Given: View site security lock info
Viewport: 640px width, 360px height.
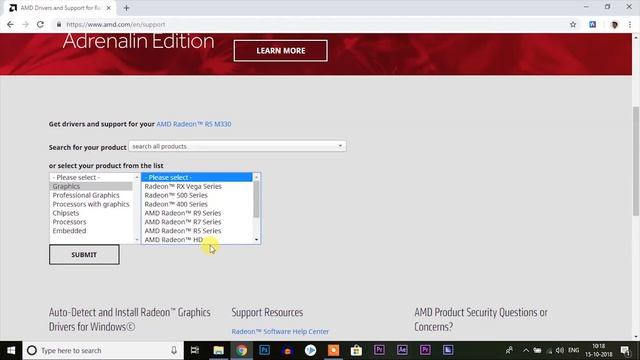Looking at the screenshot, I should (59, 24).
